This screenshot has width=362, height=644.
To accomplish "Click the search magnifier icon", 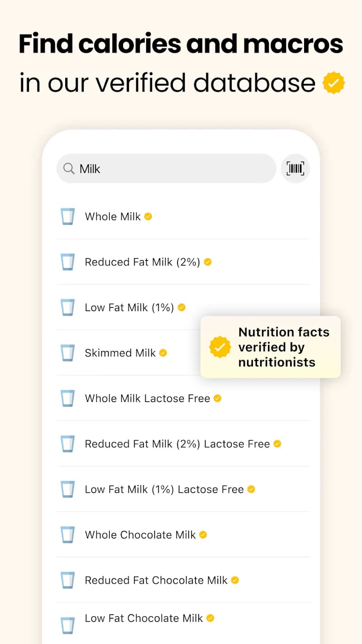I will 69,169.
